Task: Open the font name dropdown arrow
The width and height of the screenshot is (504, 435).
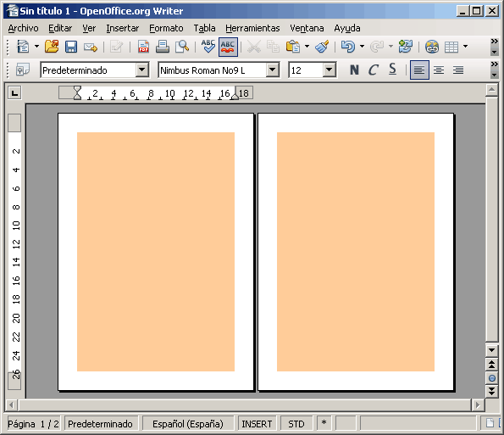Action: (x=273, y=70)
